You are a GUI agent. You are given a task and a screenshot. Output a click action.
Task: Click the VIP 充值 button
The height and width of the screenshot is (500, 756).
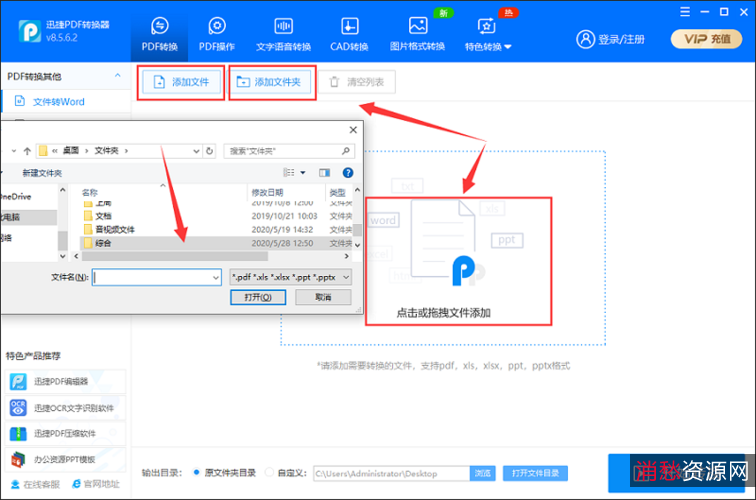(706, 39)
